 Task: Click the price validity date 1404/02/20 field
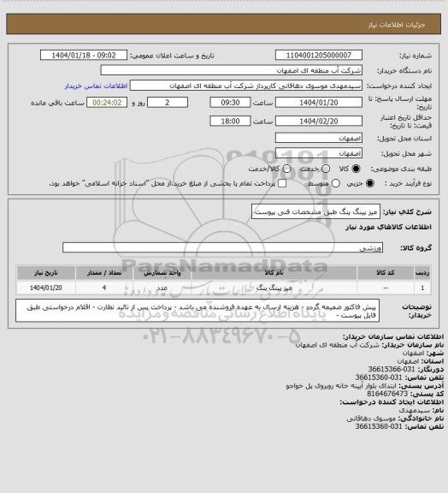pos(319,121)
